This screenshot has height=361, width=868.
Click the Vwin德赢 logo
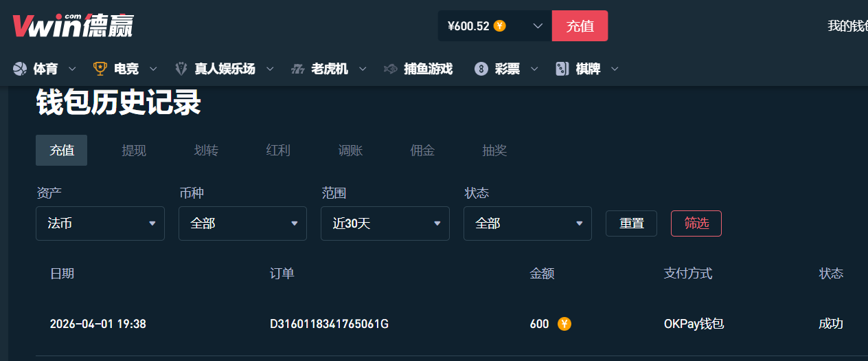coord(73,25)
